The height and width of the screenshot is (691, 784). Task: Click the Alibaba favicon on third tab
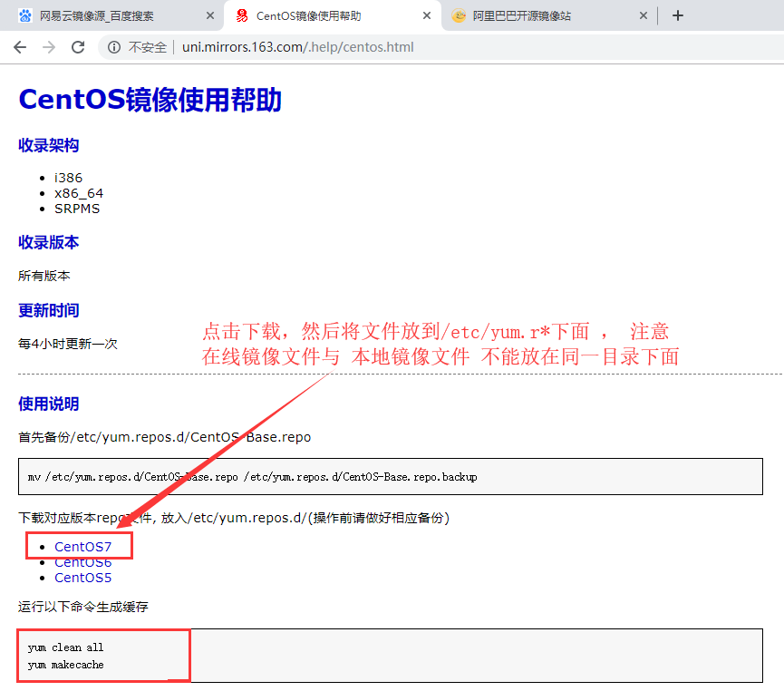click(x=459, y=15)
